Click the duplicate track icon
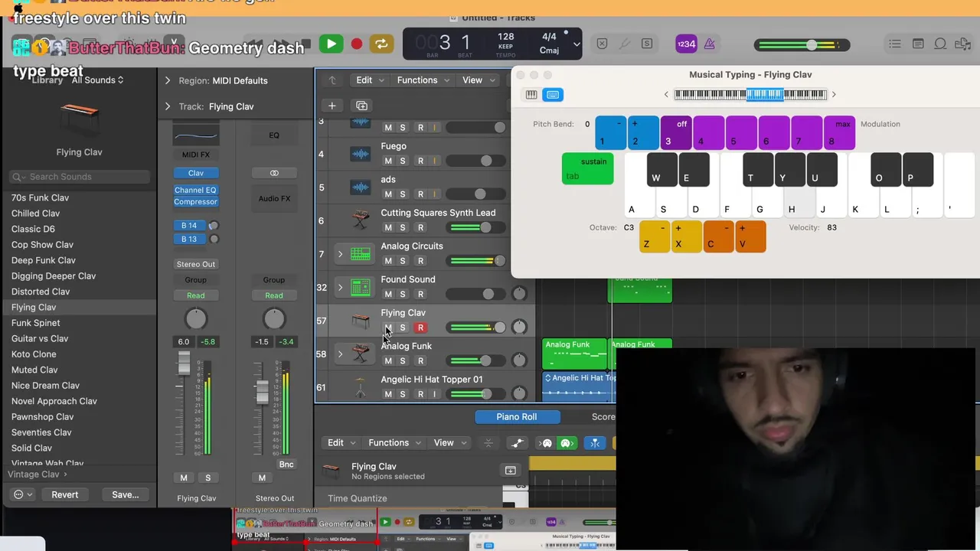The width and height of the screenshot is (980, 551). (361, 106)
